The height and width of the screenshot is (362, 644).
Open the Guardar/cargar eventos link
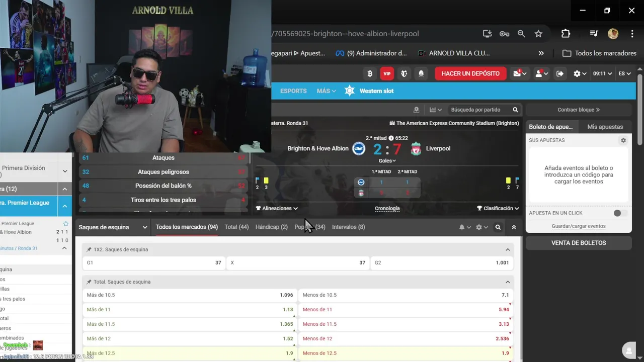(579, 226)
